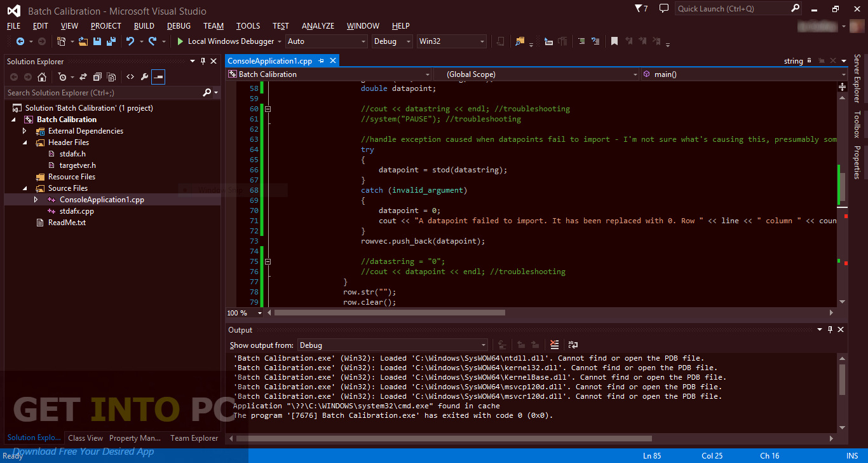Image resolution: width=868 pixels, height=463 pixels.
Task: Collapse All items in Solution Explorer
Action: point(97,77)
